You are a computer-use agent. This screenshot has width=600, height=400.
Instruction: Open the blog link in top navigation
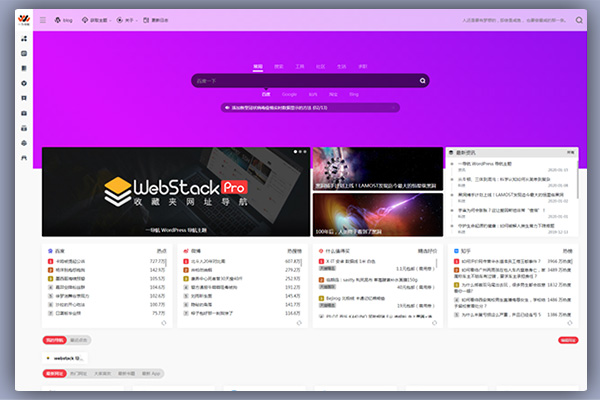pyautogui.click(x=64, y=20)
